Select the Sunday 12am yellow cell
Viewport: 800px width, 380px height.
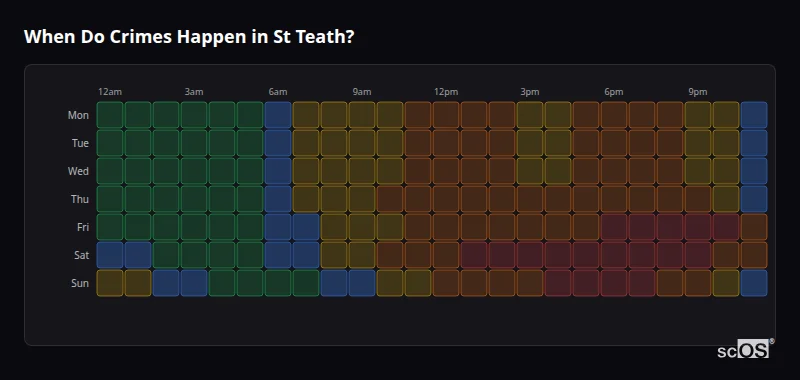coord(110,283)
